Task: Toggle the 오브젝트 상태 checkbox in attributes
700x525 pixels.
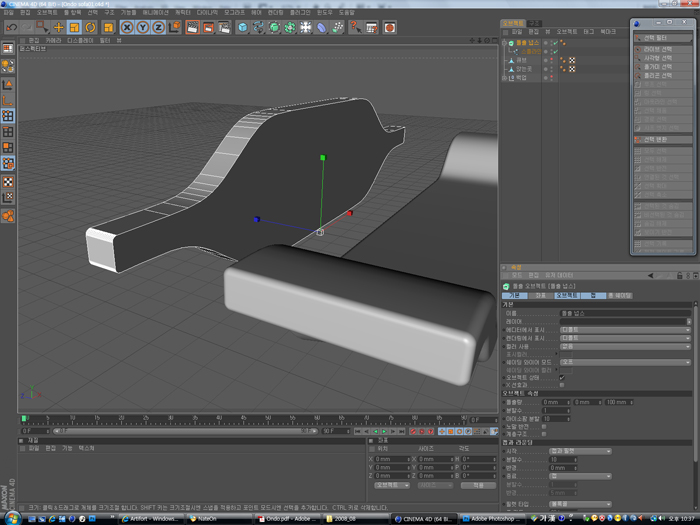Action: coord(562,376)
